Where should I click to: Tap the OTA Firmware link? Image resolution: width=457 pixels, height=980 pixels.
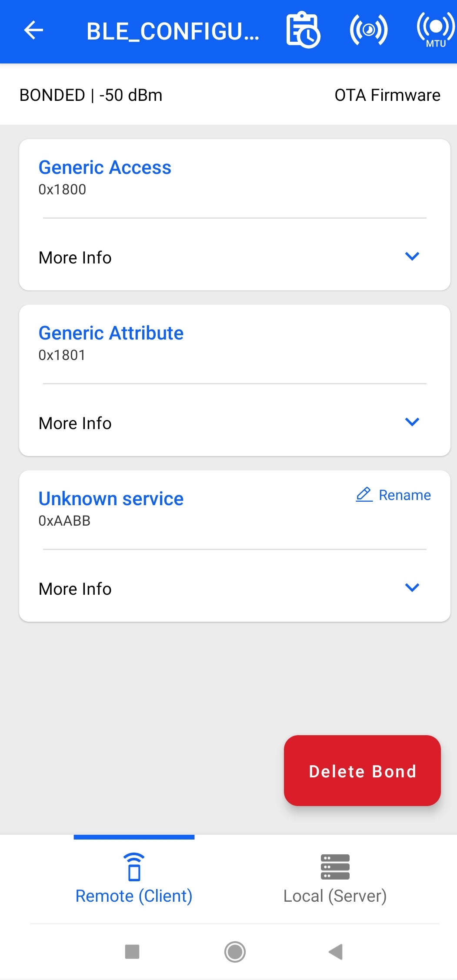click(387, 95)
